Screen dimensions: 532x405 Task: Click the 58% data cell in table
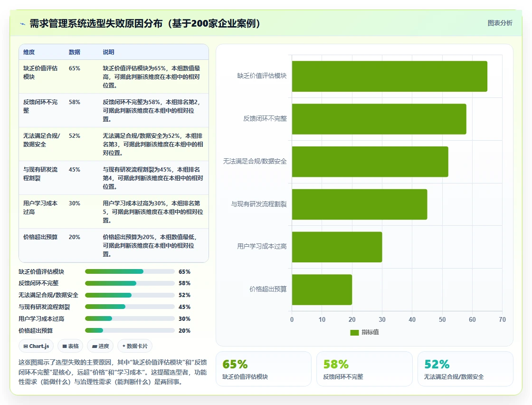click(74, 102)
